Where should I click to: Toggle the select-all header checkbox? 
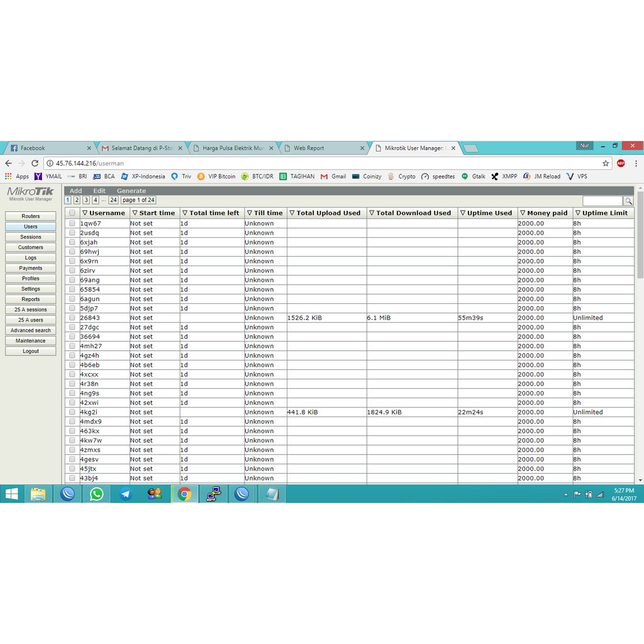click(x=72, y=213)
